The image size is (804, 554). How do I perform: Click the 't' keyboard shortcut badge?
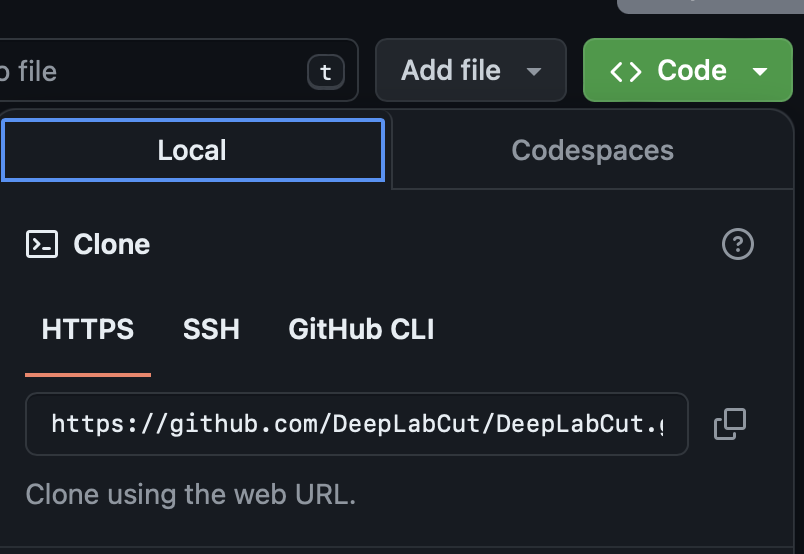coord(326,72)
